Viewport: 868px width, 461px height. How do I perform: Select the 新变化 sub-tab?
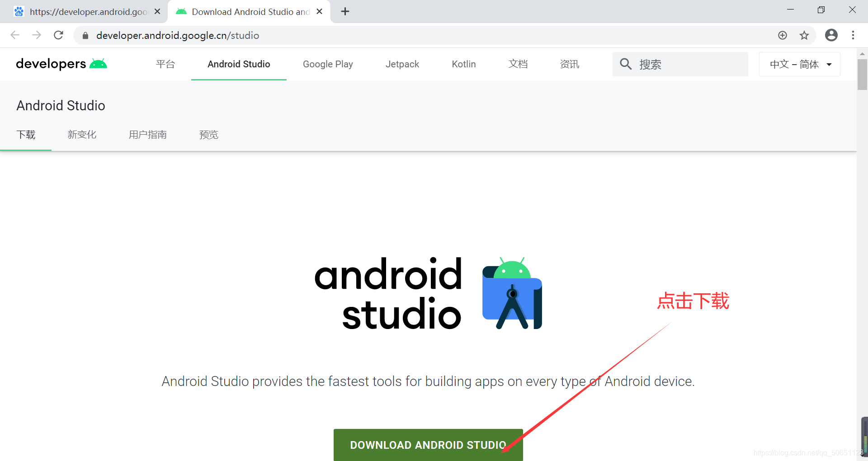coord(82,135)
